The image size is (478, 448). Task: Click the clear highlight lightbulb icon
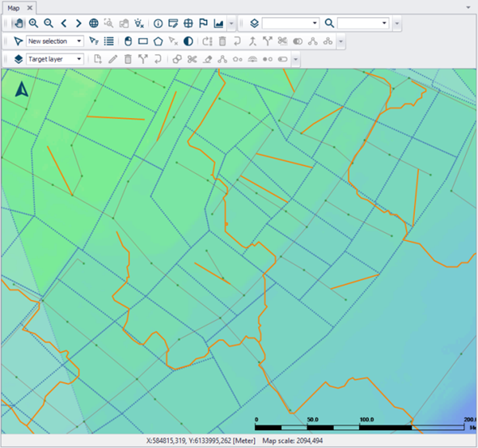pyautogui.click(x=139, y=23)
